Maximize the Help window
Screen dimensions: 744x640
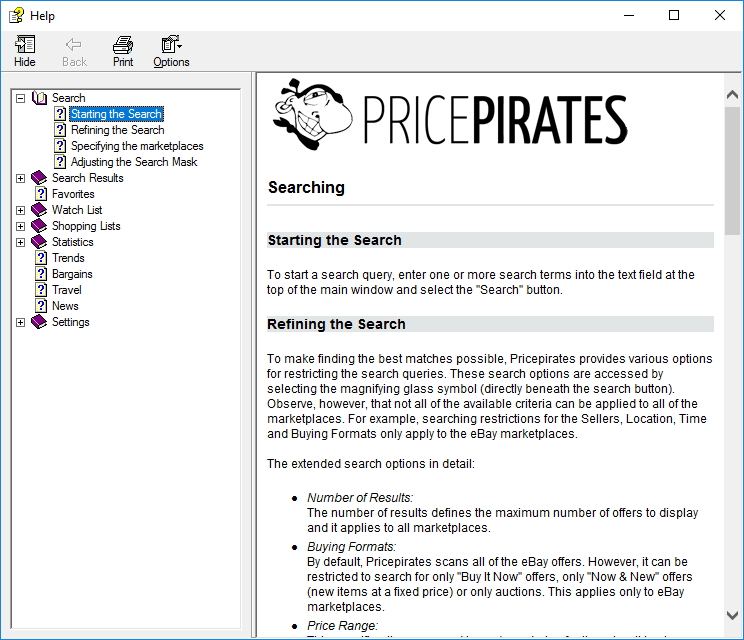click(674, 16)
